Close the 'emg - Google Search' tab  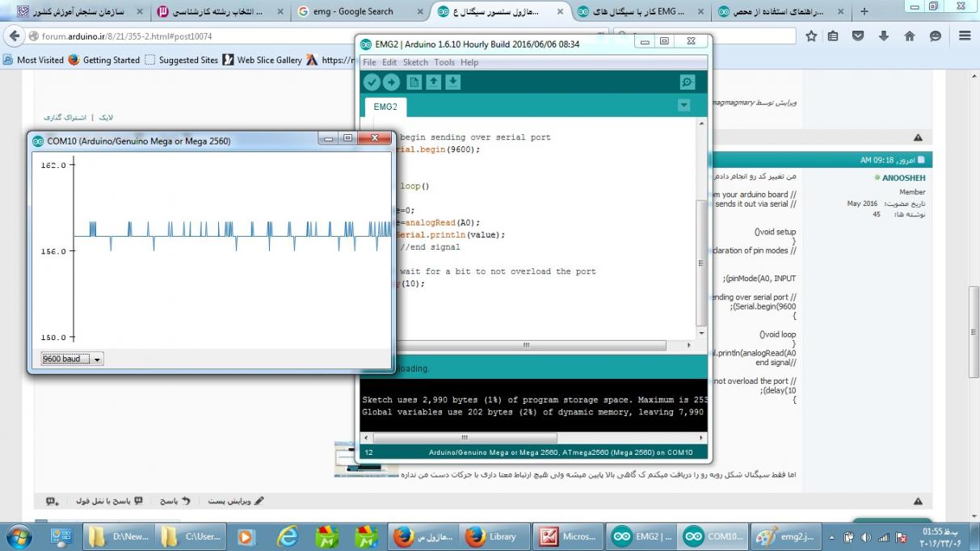420,12
